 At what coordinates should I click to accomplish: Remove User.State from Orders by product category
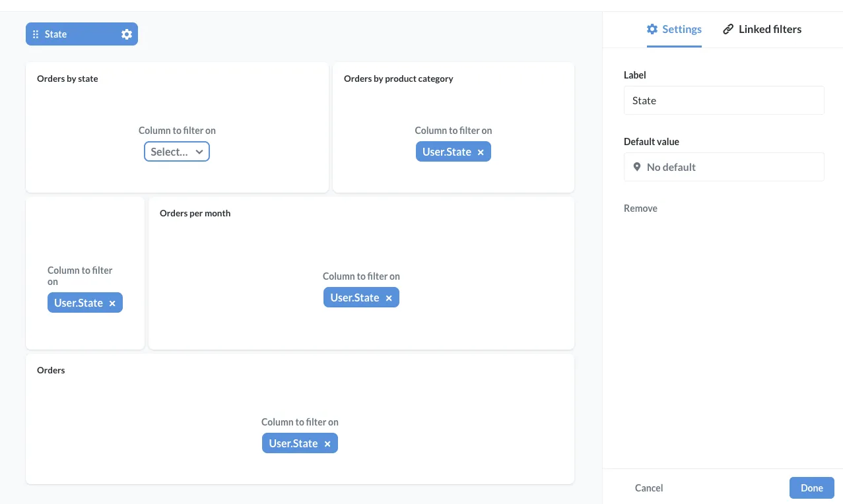[481, 152]
